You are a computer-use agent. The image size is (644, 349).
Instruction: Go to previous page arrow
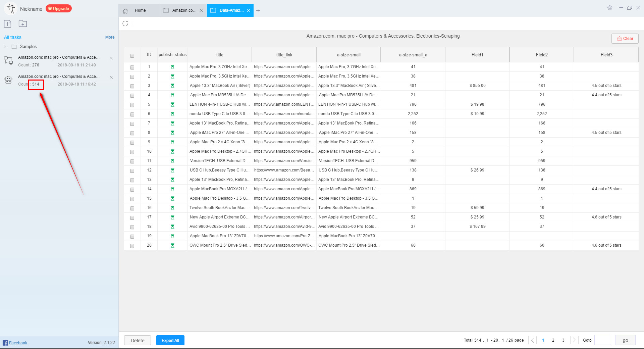pyautogui.click(x=532, y=340)
